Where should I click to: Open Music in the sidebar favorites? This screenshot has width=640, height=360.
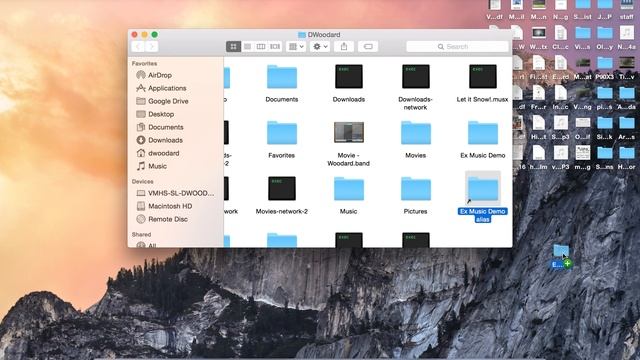tap(157, 167)
